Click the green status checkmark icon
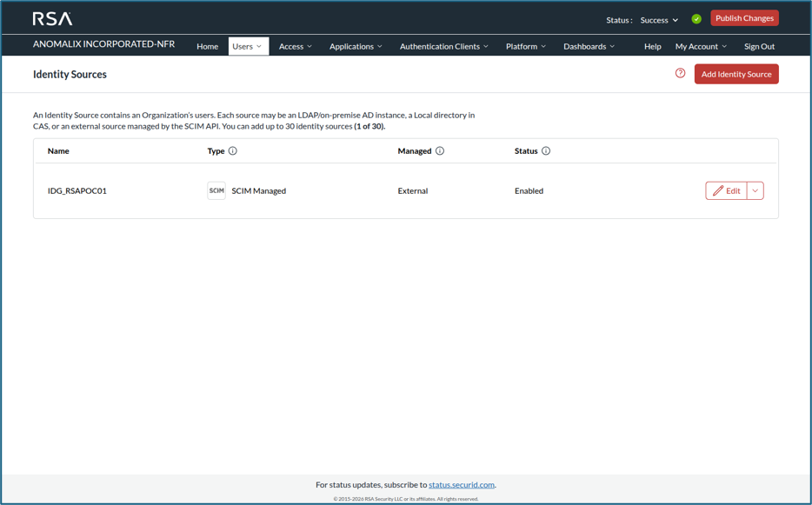Screen dimensions: 812x505 pos(696,19)
